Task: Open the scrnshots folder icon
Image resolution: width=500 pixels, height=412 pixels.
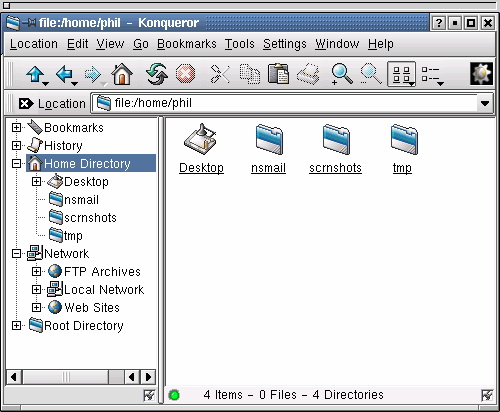Action: (x=336, y=139)
